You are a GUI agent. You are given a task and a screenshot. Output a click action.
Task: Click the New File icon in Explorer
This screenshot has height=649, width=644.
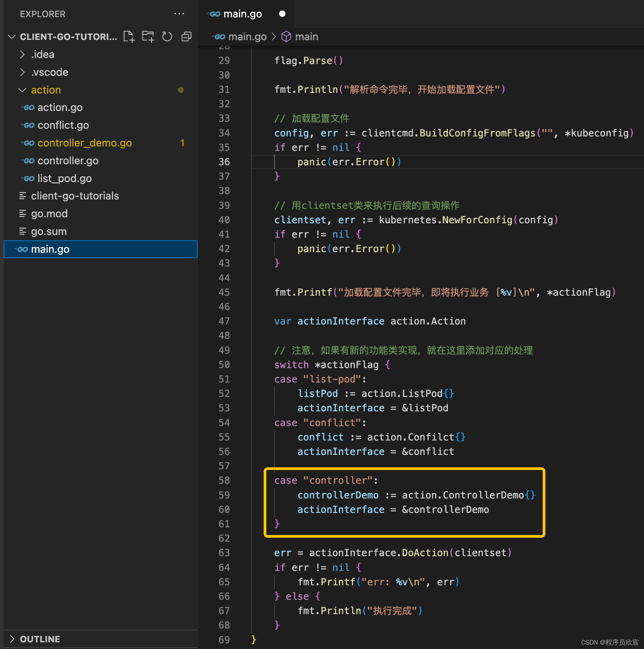click(129, 36)
